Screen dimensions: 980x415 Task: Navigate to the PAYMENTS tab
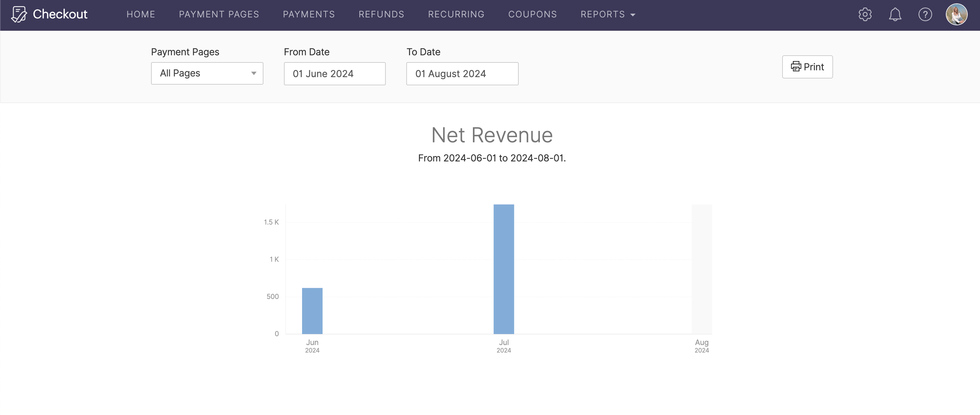[x=309, y=14]
